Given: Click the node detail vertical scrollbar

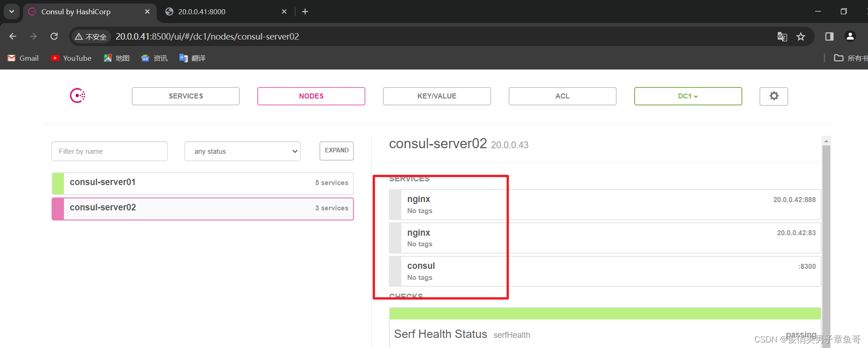Looking at the screenshot, I should pos(826,246).
